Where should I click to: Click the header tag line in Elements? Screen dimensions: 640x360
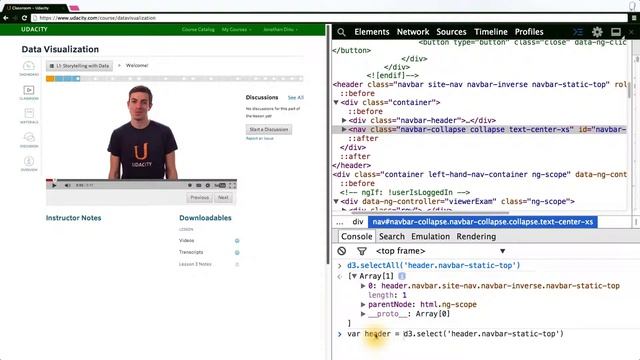pos(480,84)
